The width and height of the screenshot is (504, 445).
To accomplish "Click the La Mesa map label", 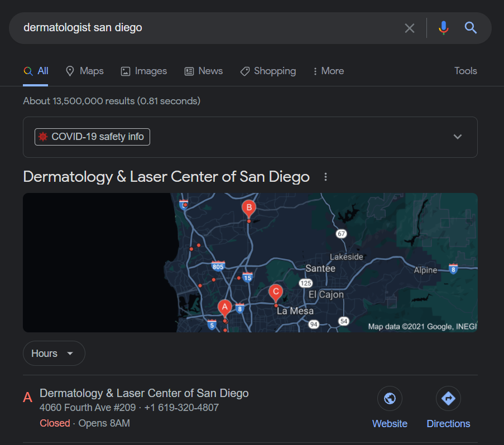I will pyautogui.click(x=295, y=311).
